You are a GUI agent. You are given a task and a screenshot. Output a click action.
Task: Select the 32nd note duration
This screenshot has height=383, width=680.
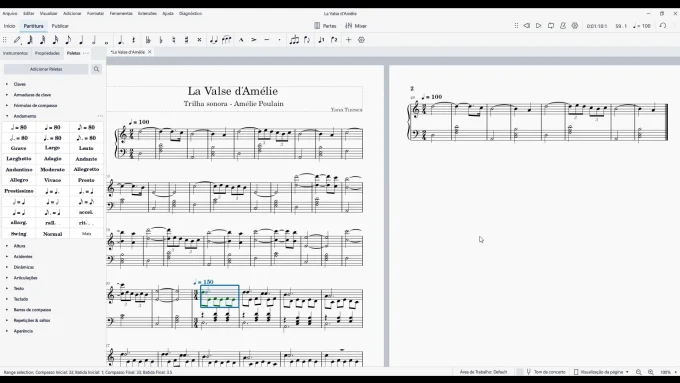pos(42,40)
